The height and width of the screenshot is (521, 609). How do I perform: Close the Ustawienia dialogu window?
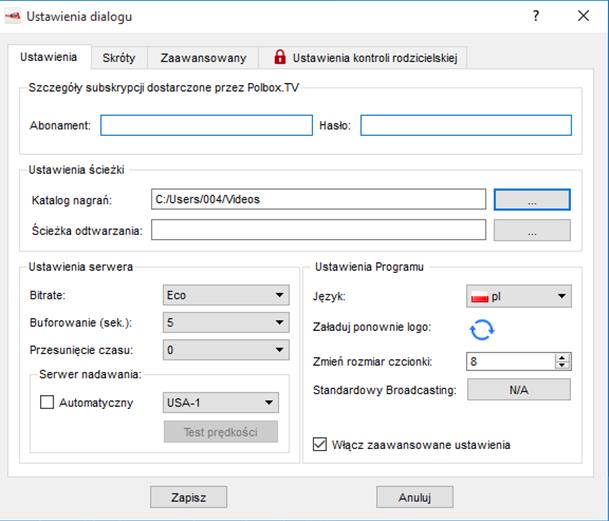tap(583, 16)
